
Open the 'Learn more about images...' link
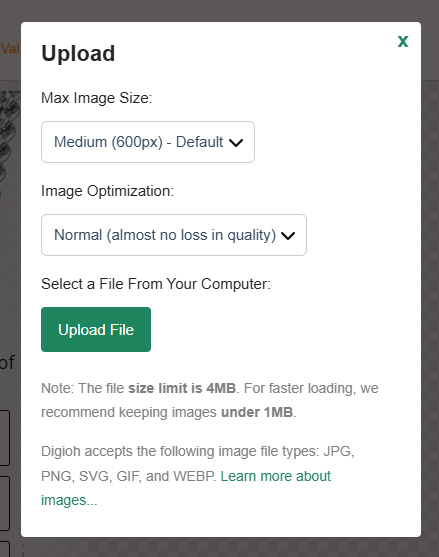(186, 488)
